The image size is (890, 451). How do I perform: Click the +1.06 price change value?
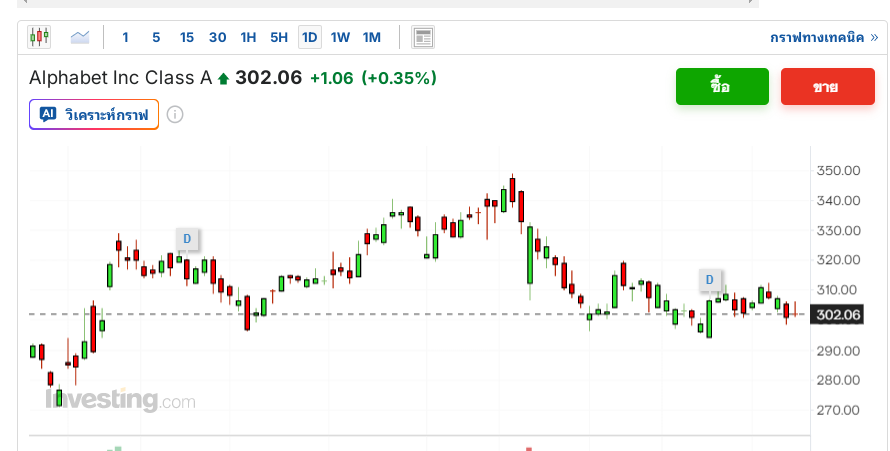[x=331, y=78]
